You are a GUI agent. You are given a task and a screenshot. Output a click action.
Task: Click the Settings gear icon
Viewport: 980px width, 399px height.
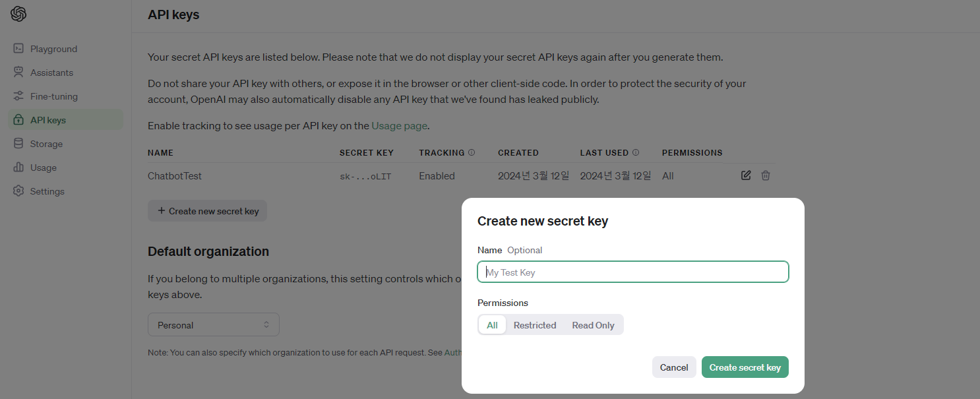coord(18,191)
